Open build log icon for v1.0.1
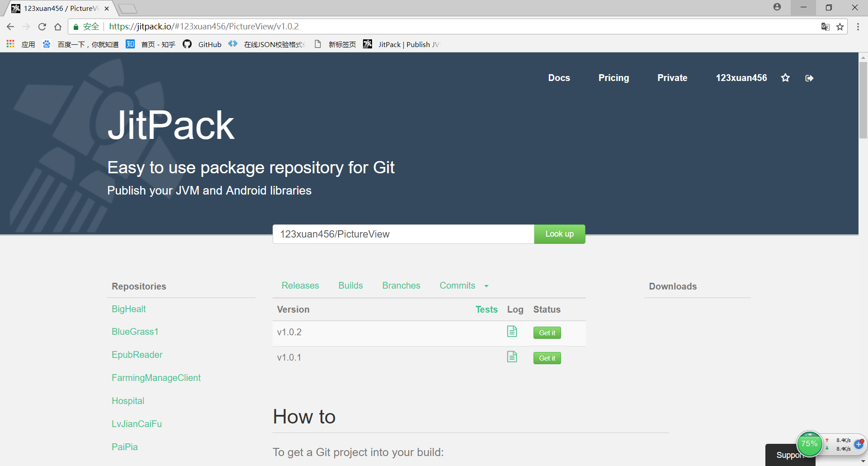This screenshot has width=868, height=466. point(512,357)
